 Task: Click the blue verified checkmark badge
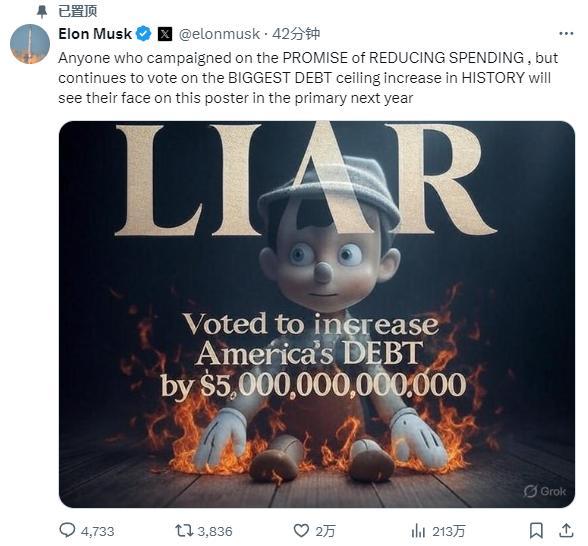144,34
